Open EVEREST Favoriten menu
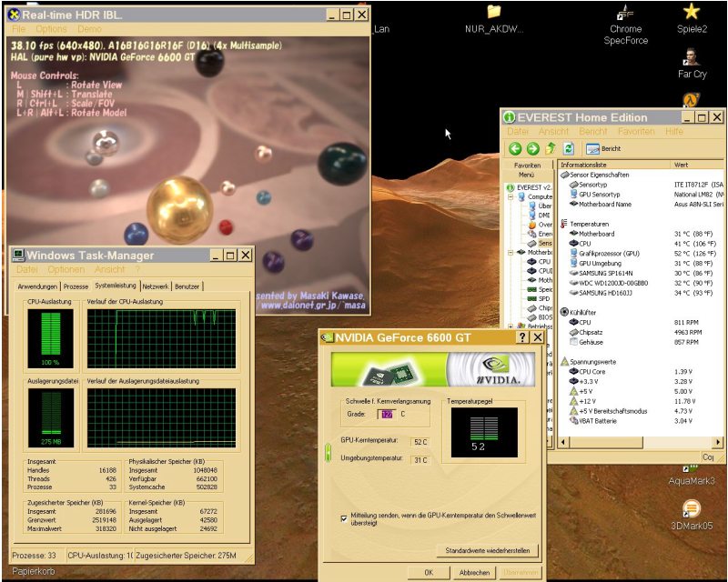The image size is (728, 582). point(636,131)
